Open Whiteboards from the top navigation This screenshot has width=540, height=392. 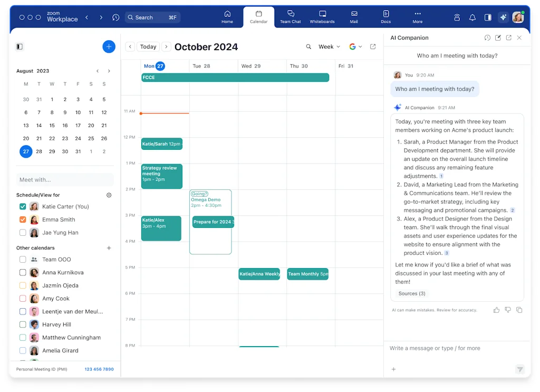click(322, 17)
